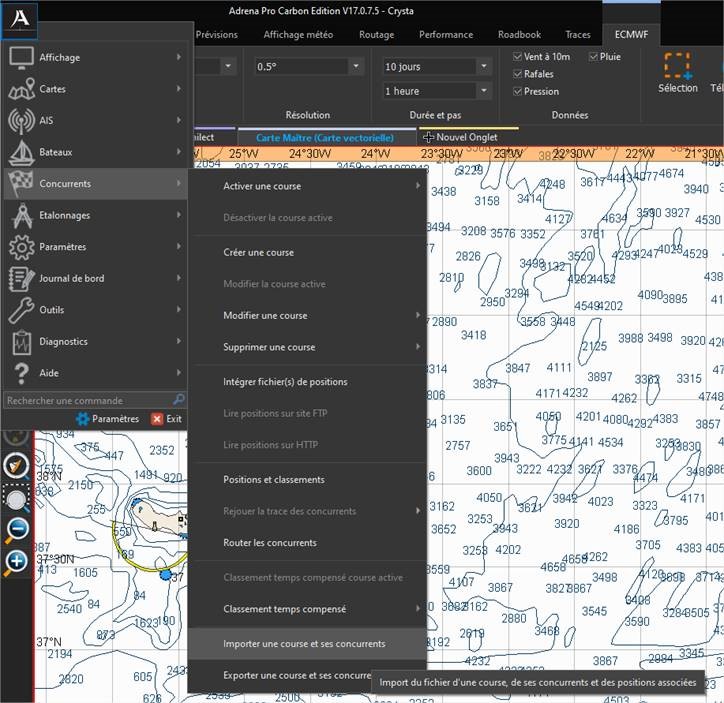
Task: Open the 10 jours duration dropdown
Action: (483, 66)
